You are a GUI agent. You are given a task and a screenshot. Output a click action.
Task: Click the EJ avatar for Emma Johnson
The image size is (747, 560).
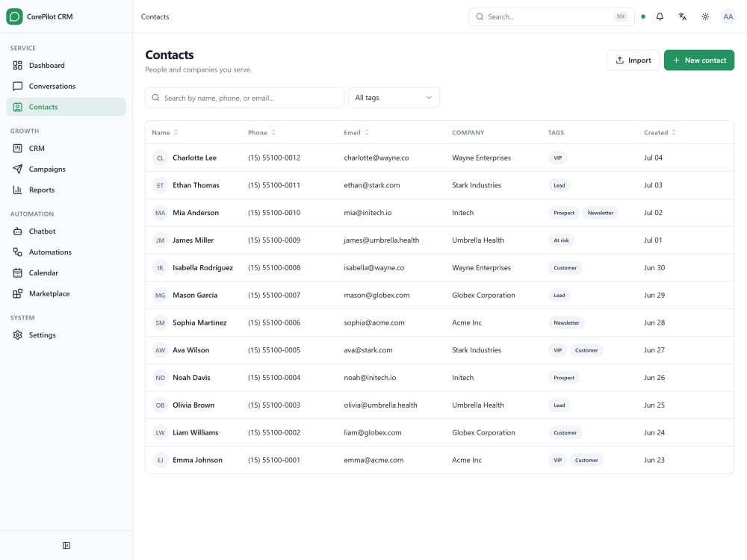coord(160,461)
